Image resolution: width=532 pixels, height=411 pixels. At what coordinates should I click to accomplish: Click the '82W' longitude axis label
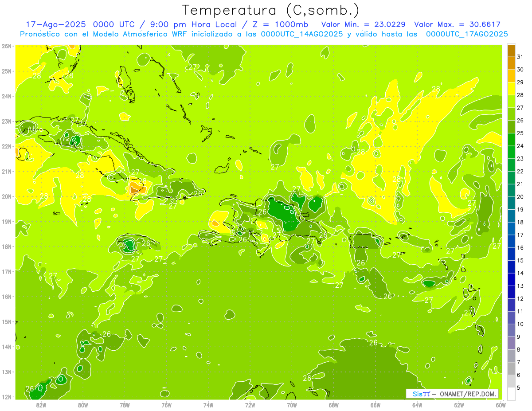pos(41,405)
